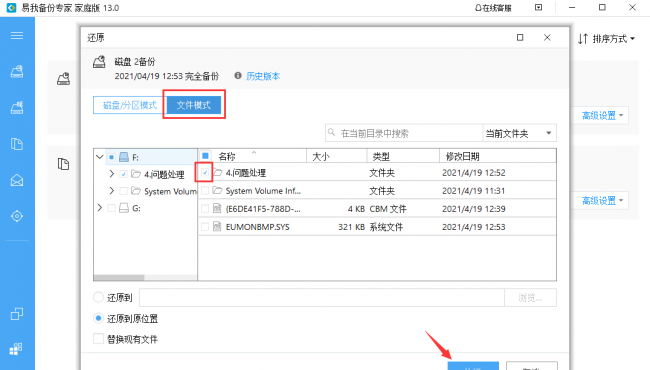Image resolution: width=650 pixels, height=370 pixels.
Task: Uncheck 4.问题处理 in file list
Action: 205,172
